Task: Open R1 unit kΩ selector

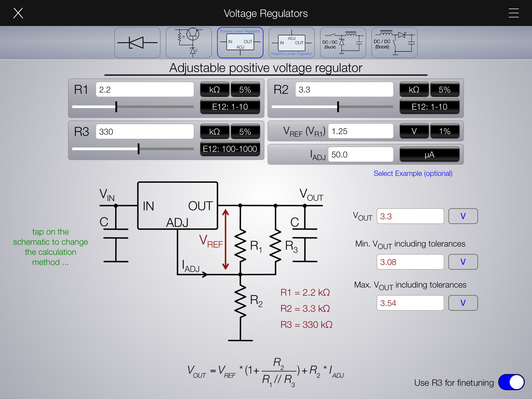Action: tap(215, 90)
